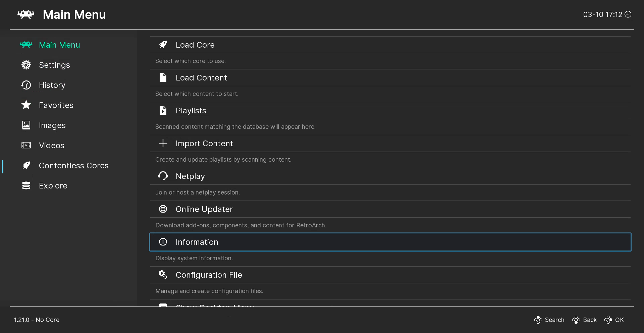Select Images in the sidebar
The width and height of the screenshot is (644, 333).
(x=52, y=125)
